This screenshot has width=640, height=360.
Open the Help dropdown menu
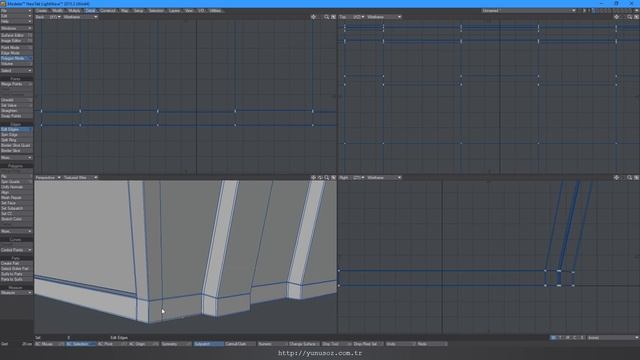(16, 22)
